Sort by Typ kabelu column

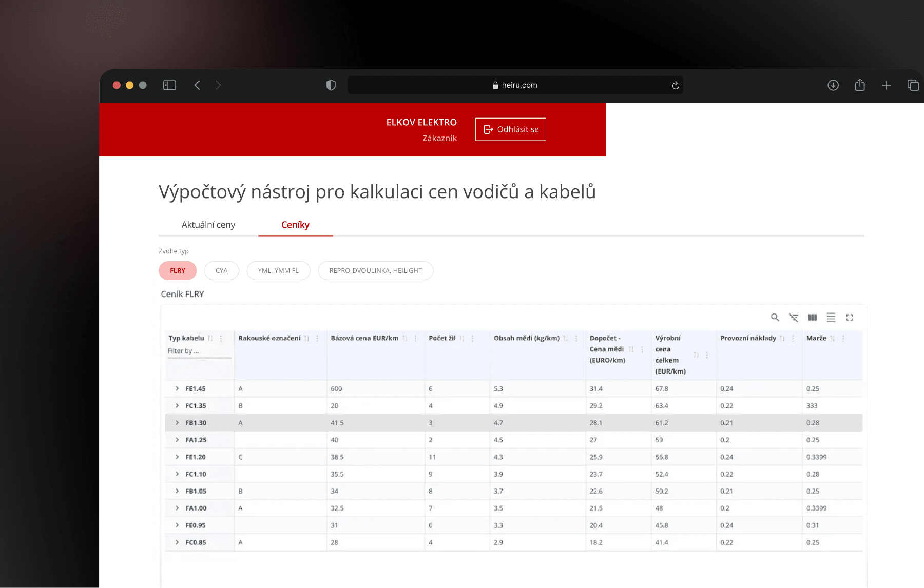[210, 338]
